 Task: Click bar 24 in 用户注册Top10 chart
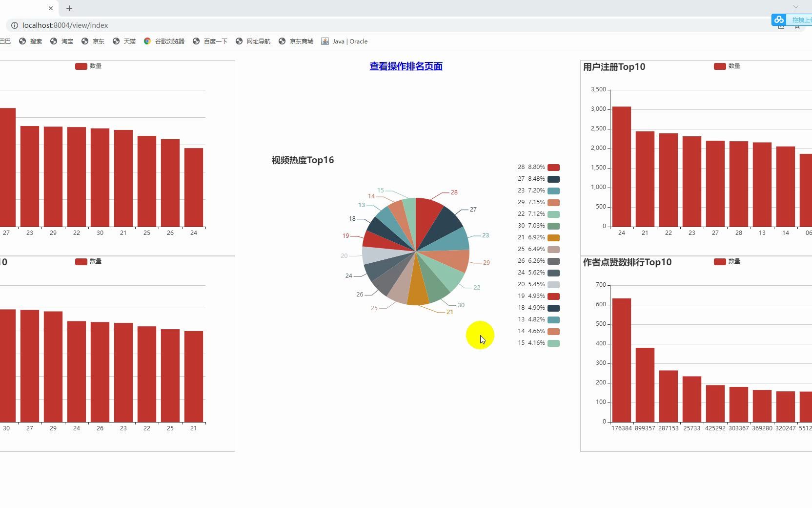(x=622, y=167)
